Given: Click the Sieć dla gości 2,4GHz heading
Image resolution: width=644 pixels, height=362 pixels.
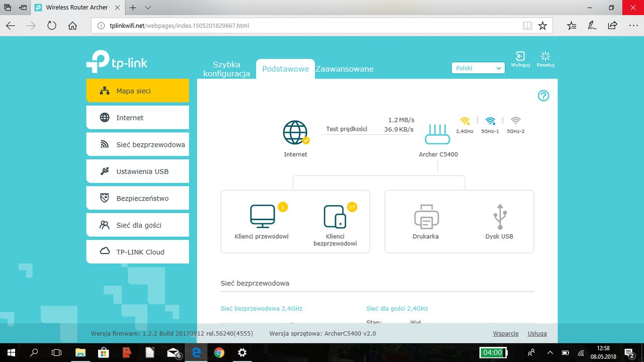Looking at the screenshot, I should click(x=397, y=308).
